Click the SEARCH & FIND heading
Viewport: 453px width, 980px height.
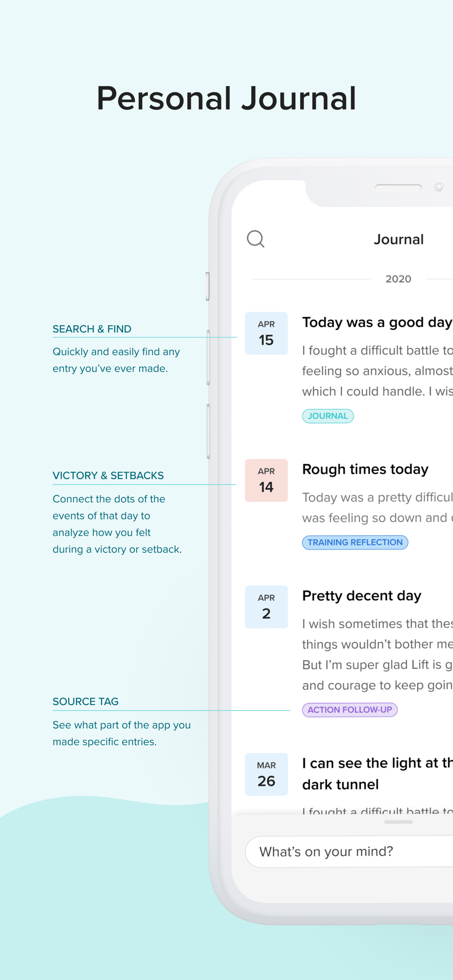[92, 329]
